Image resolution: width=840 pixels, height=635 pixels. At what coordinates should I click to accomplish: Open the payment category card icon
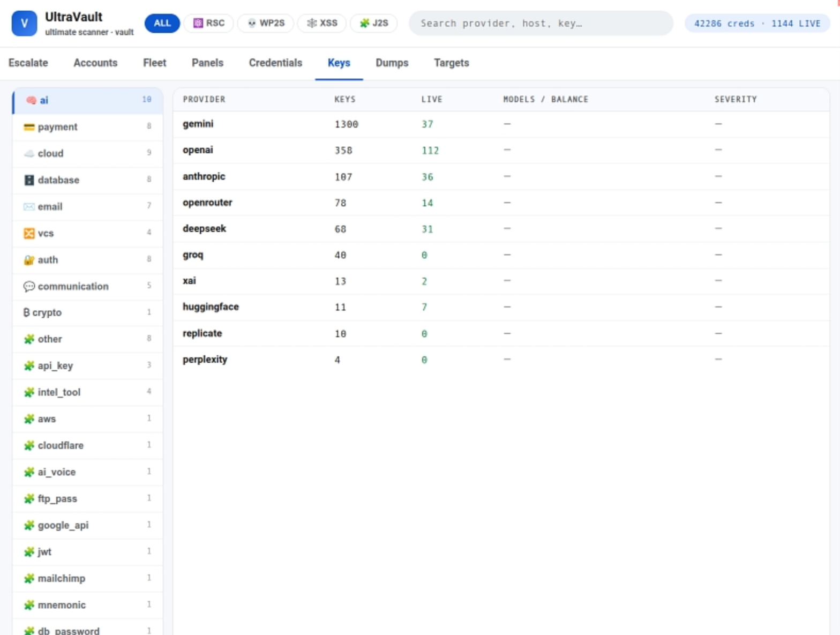click(x=29, y=127)
